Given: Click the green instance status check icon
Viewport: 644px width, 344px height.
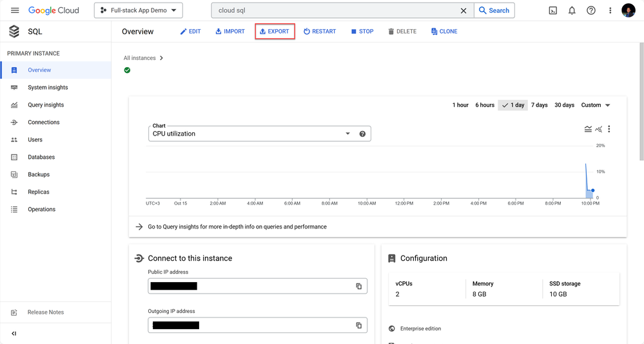Looking at the screenshot, I should 128,70.
